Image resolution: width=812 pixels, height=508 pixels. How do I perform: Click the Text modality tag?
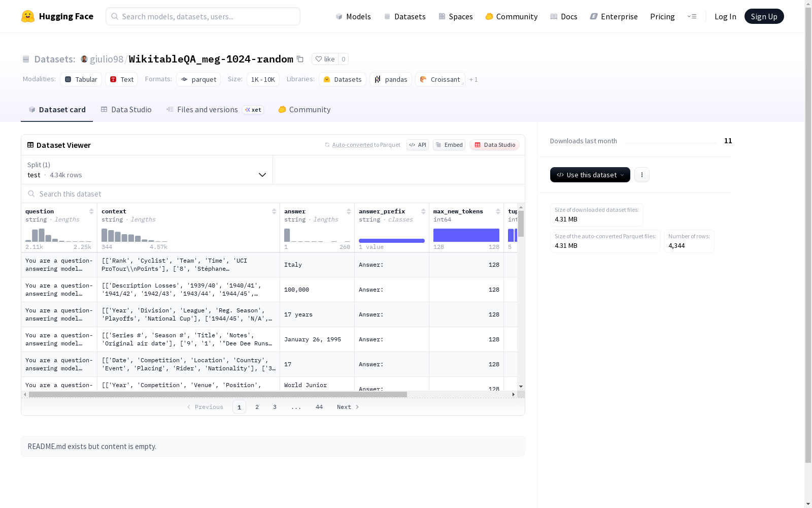[x=122, y=79]
